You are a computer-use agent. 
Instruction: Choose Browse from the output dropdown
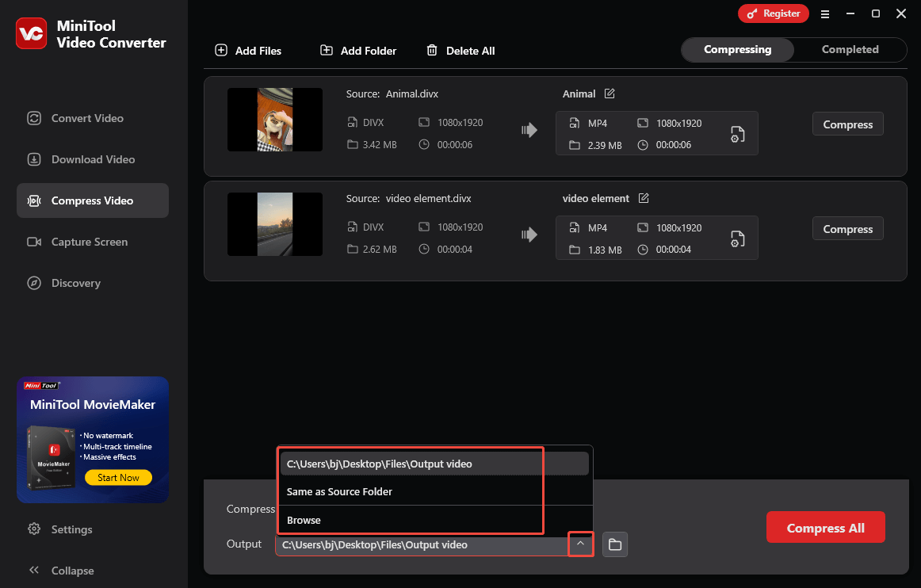pos(304,520)
